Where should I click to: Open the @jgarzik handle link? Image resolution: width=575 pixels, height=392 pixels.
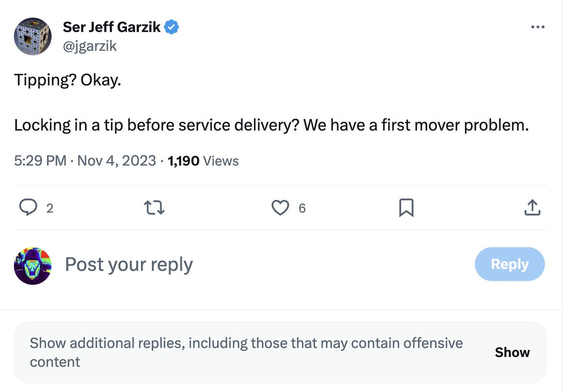(90, 46)
